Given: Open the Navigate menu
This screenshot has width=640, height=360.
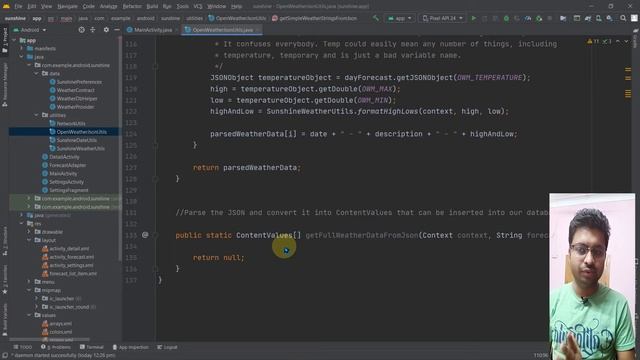Looking at the screenshot, I should 67,7.
